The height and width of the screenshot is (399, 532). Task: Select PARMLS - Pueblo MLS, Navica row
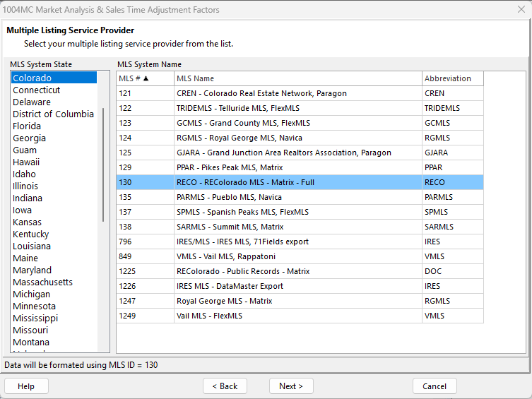(x=300, y=197)
